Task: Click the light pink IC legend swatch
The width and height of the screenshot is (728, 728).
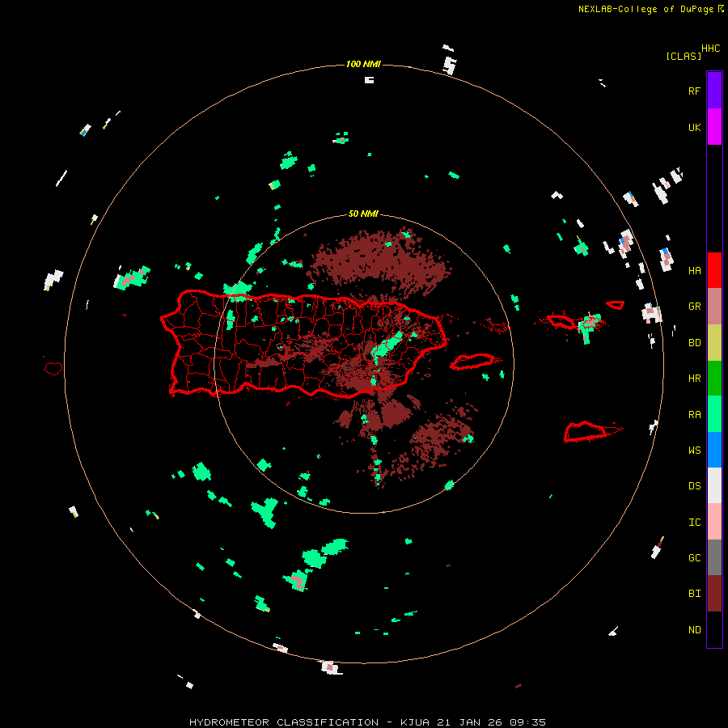Action: pos(714,522)
